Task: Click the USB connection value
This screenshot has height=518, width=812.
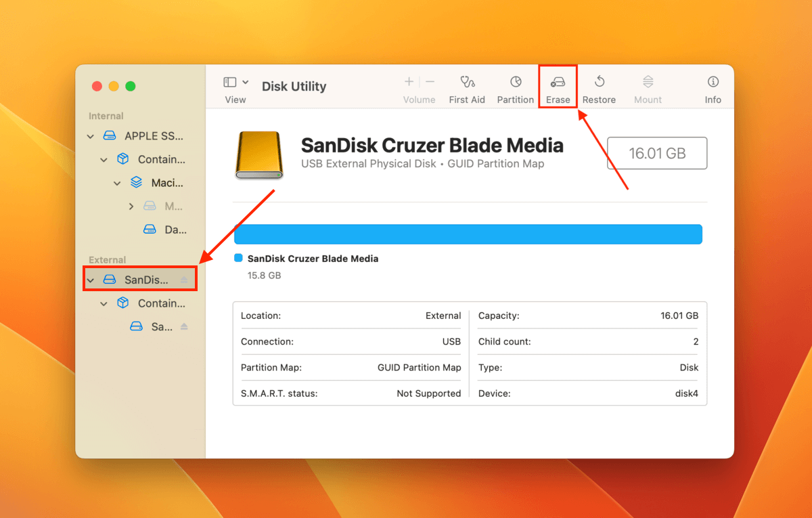Action: 451,342
